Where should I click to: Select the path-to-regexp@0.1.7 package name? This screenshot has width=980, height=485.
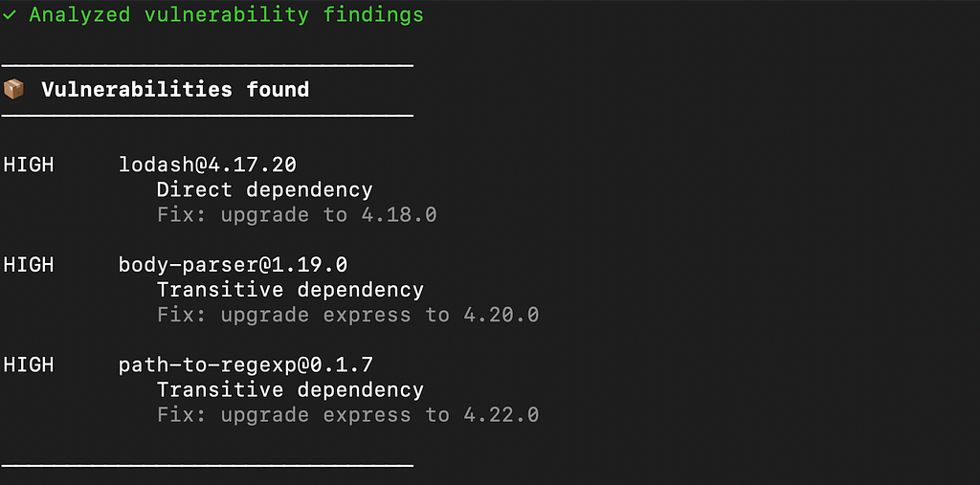[x=246, y=365]
